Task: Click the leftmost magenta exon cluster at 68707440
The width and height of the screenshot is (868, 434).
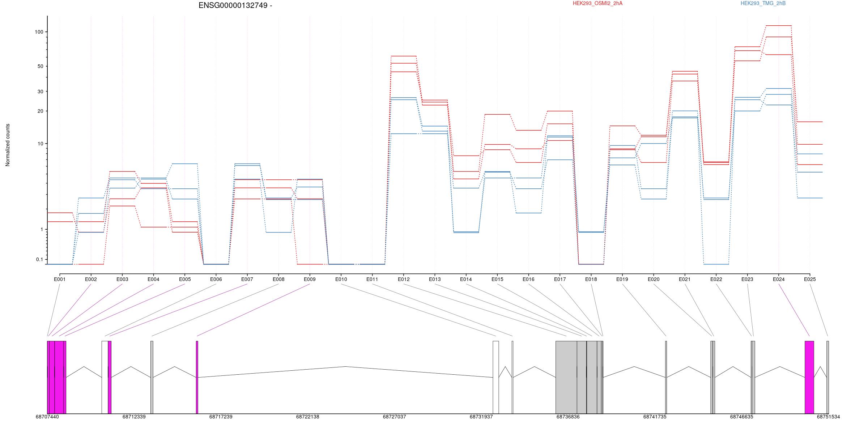Action: (56, 377)
